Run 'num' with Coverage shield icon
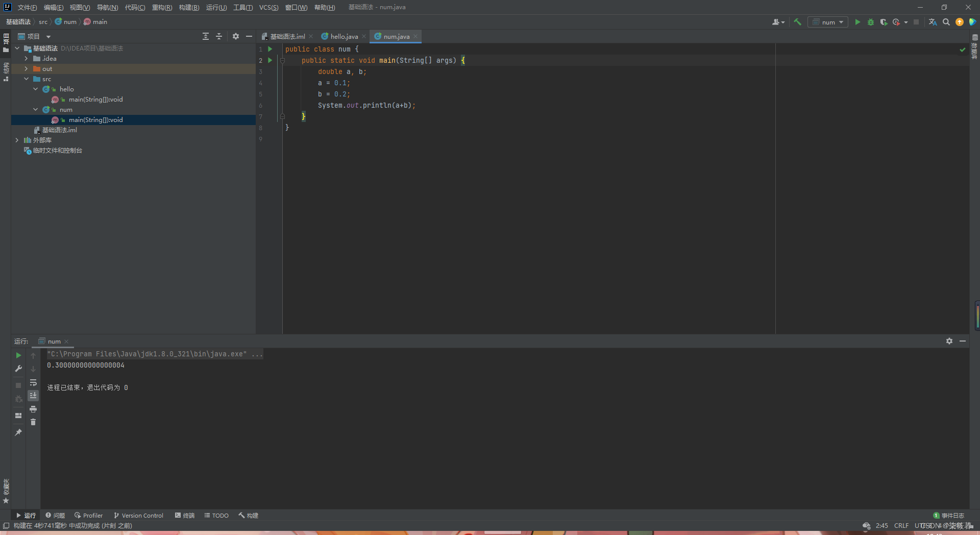The width and height of the screenshot is (980, 535). pos(884,22)
